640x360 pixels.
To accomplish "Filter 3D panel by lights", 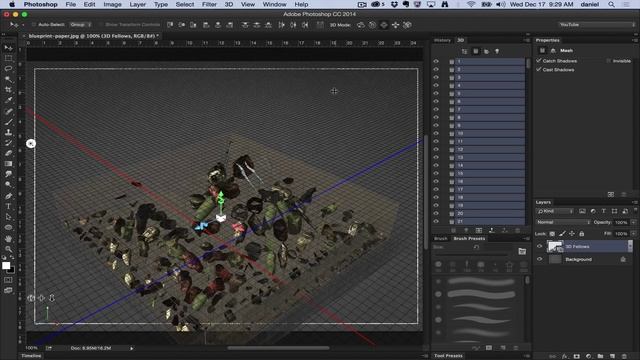I will (x=497, y=51).
